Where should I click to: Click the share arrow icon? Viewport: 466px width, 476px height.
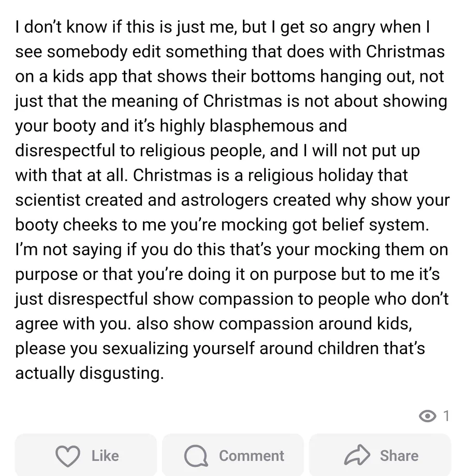point(357,455)
